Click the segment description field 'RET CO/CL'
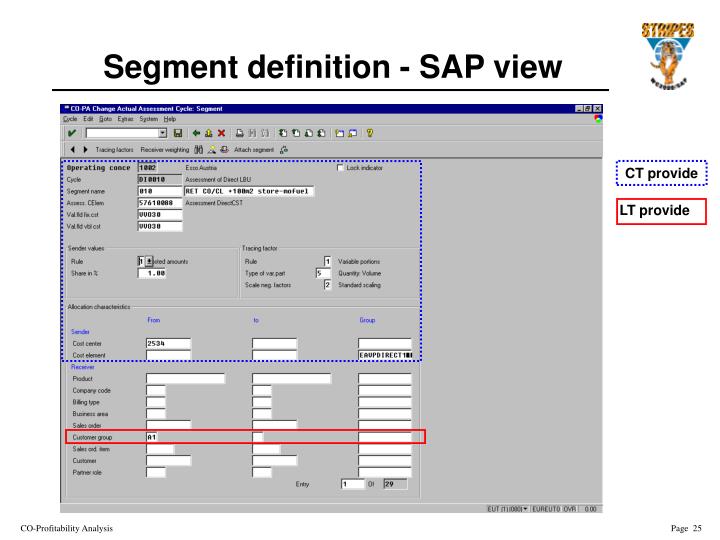The height and width of the screenshot is (540, 720). point(249,191)
